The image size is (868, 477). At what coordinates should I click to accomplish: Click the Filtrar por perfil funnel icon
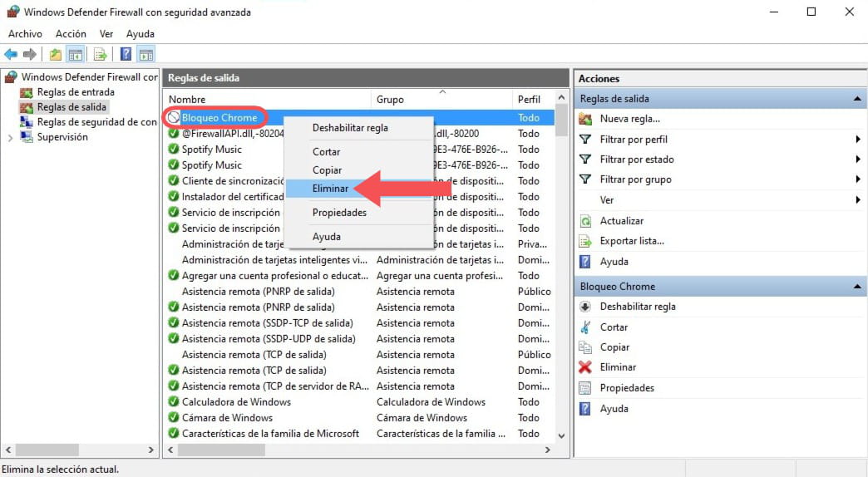[585, 140]
